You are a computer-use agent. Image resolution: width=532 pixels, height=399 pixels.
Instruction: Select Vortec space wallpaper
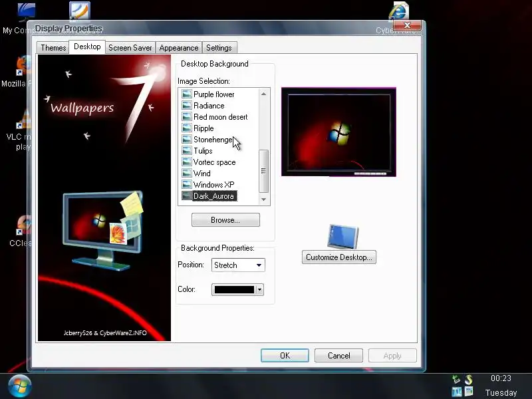point(214,162)
